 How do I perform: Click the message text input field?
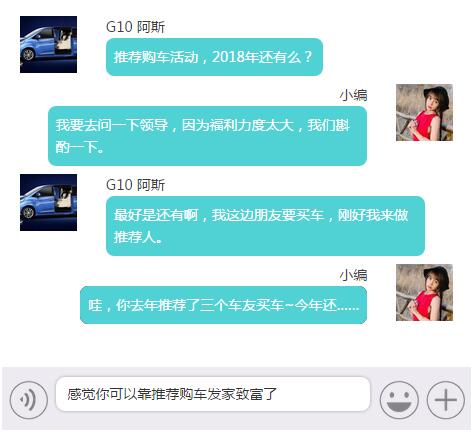(213, 394)
